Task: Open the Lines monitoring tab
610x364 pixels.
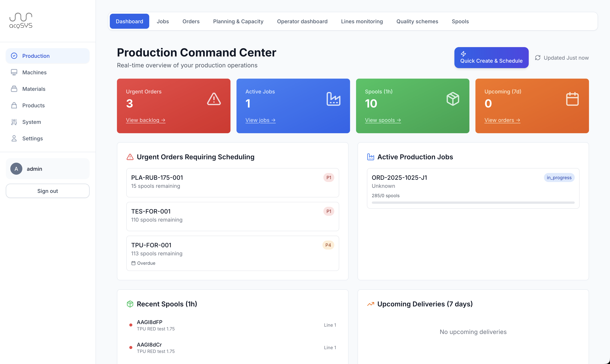Action: 362,21
